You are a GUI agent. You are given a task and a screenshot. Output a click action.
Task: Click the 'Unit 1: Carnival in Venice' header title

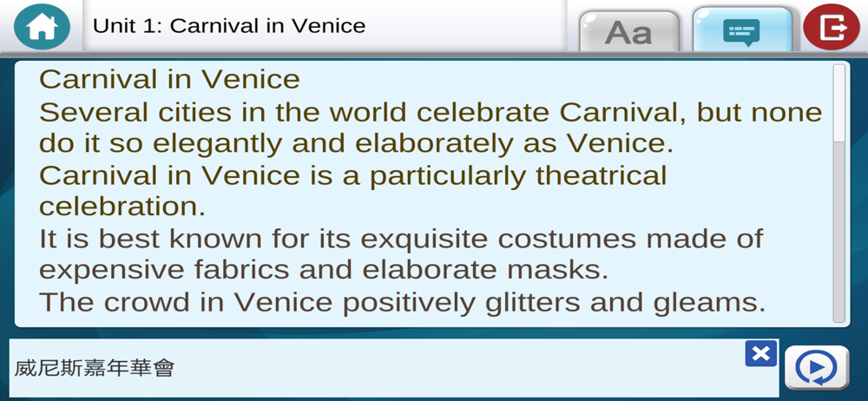click(229, 26)
